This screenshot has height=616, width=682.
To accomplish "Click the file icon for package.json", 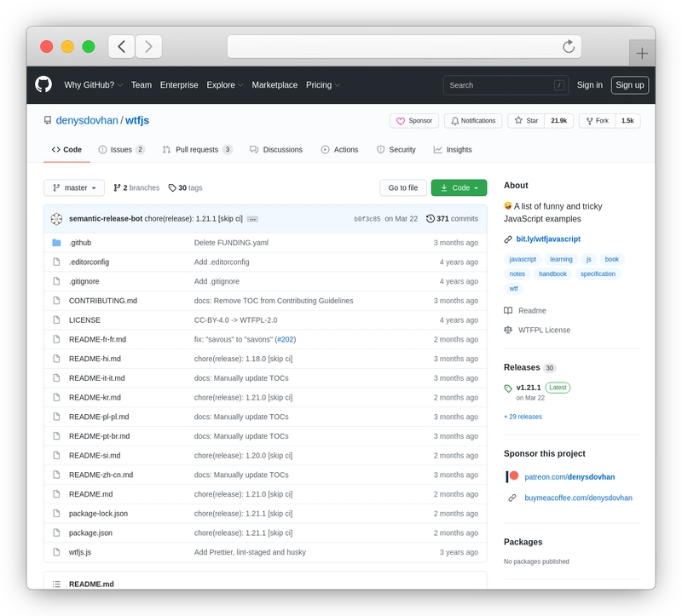I will pyautogui.click(x=56, y=533).
